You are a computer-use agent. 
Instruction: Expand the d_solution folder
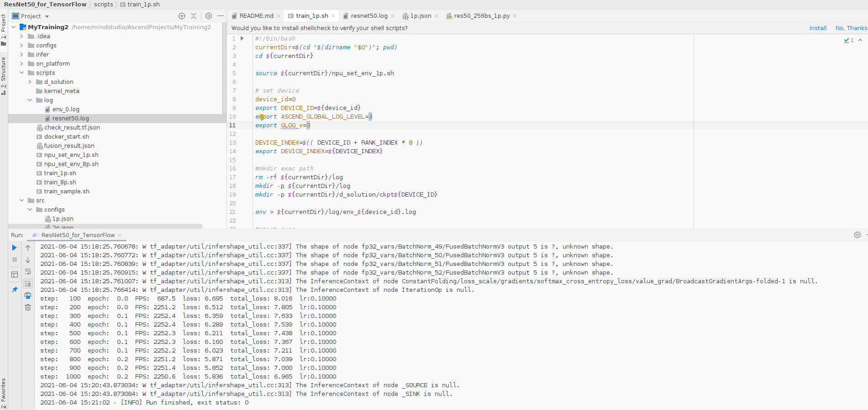tap(30, 82)
